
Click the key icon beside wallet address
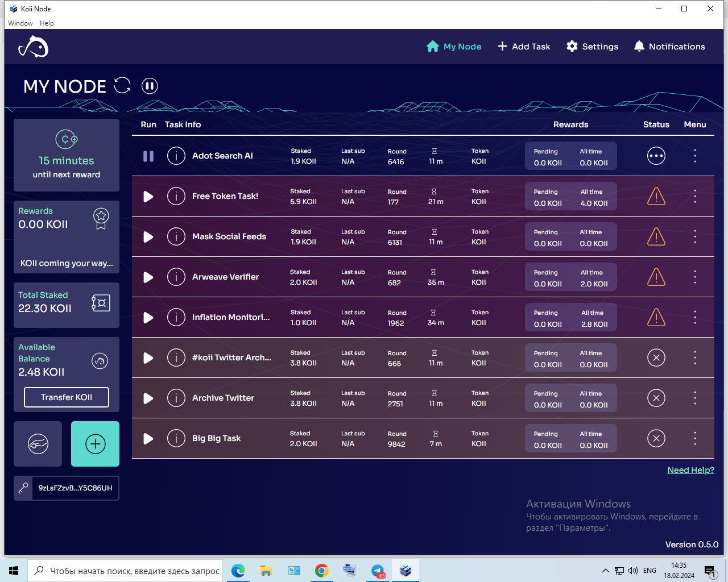[23, 488]
